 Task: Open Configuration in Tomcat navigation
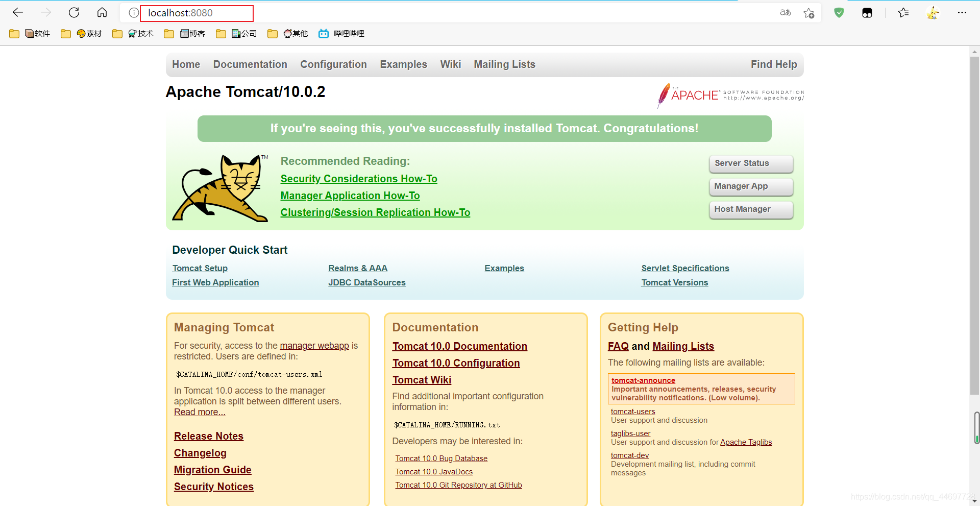333,64
